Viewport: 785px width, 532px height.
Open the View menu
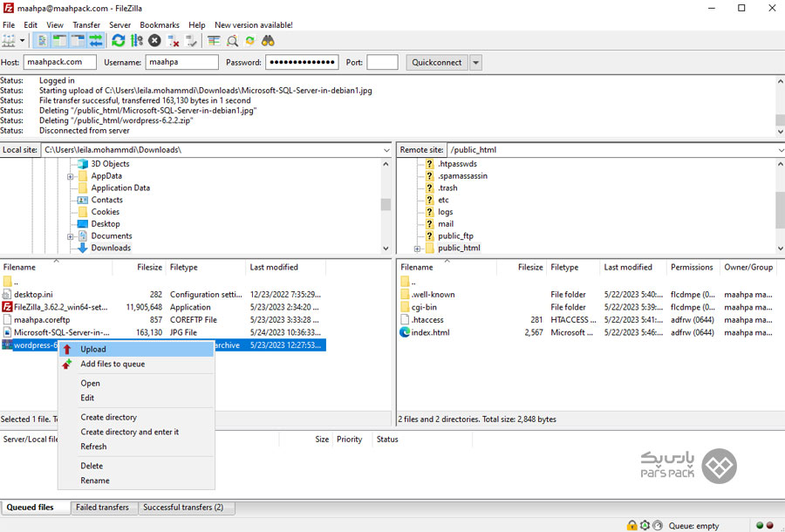click(55, 25)
